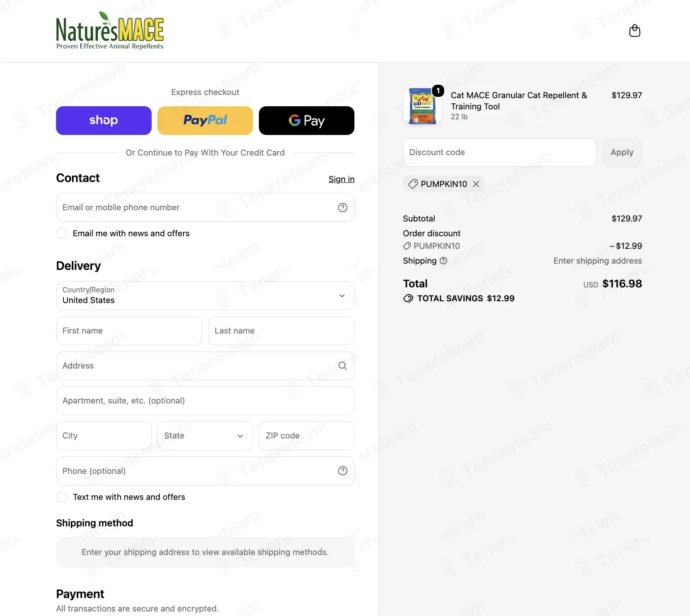690x616 pixels.
Task: Open email field help question icon
Action: coord(343,208)
